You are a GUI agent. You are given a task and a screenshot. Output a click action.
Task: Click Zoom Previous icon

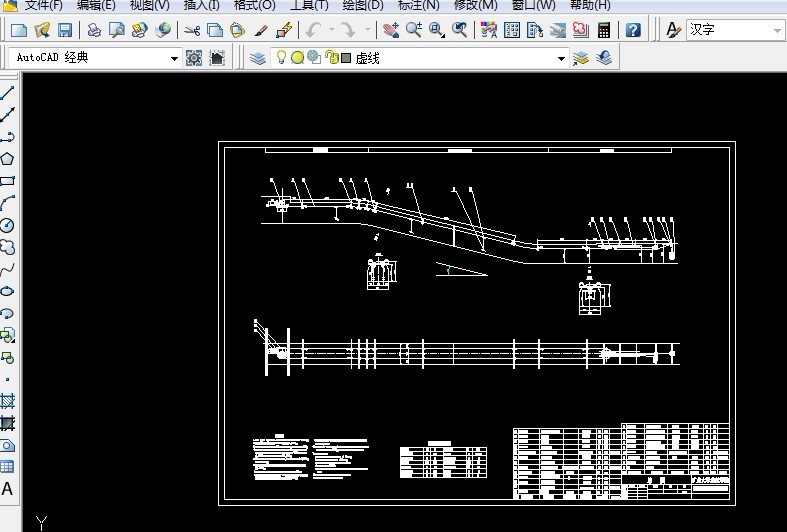pos(460,30)
